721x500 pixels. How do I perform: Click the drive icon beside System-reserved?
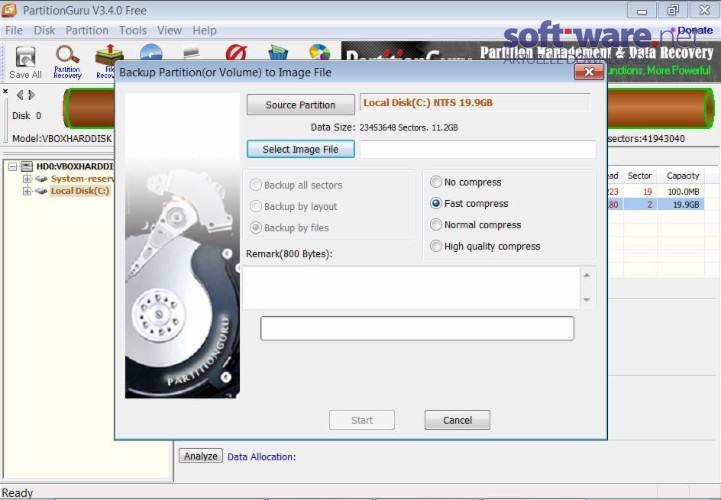[41, 178]
